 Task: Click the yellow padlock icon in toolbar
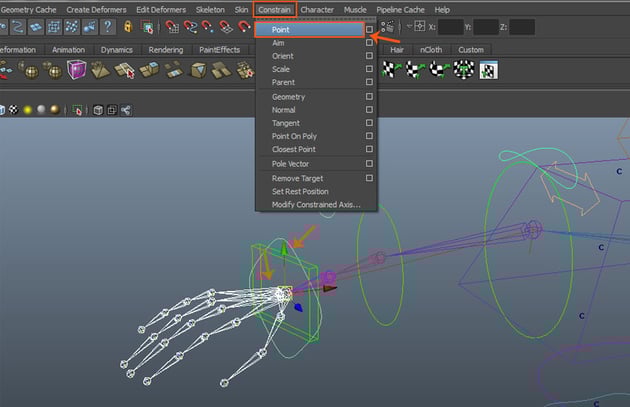click(129, 27)
